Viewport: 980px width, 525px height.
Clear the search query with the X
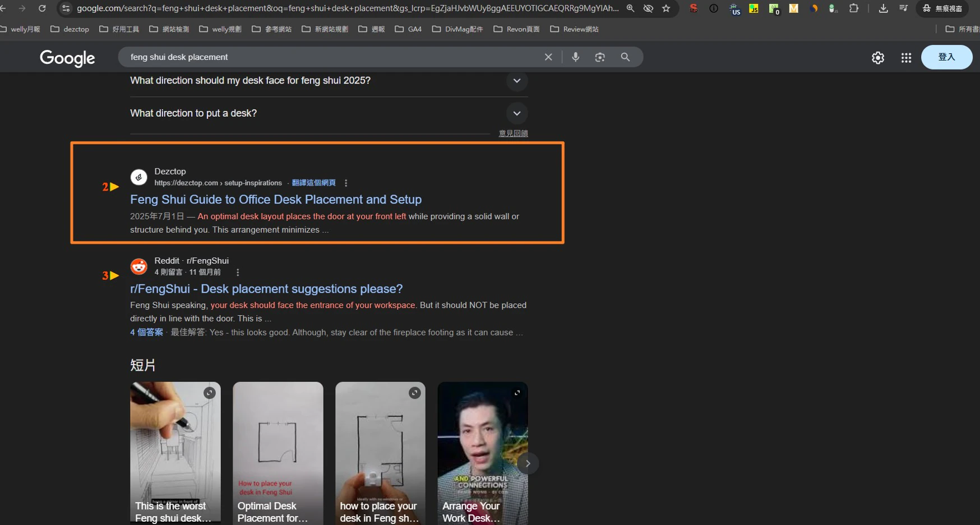(548, 57)
